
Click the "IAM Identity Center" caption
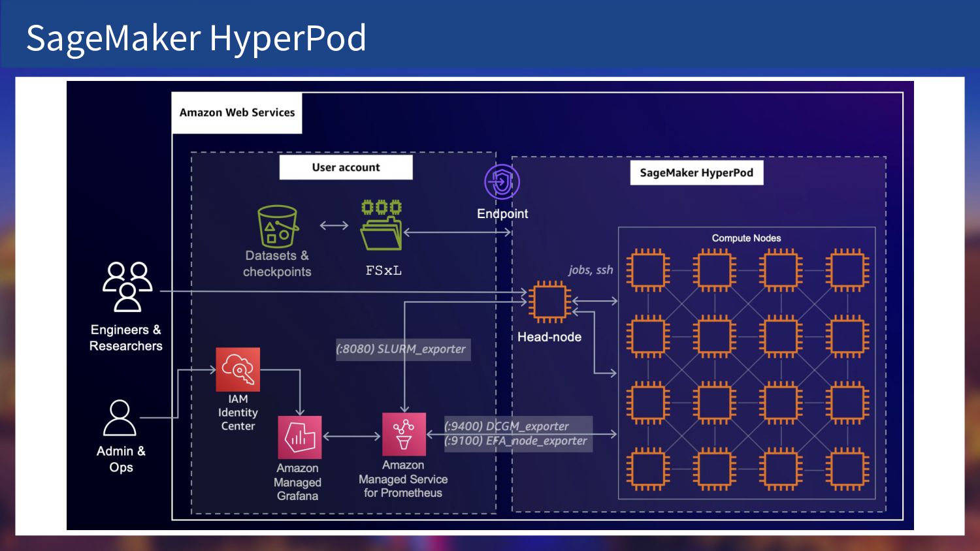238,413
